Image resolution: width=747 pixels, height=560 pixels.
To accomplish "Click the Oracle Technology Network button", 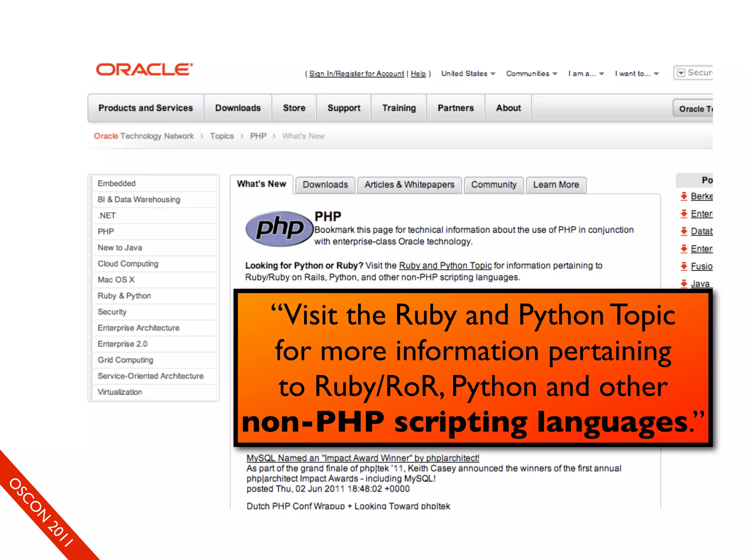I will click(693, 109).
